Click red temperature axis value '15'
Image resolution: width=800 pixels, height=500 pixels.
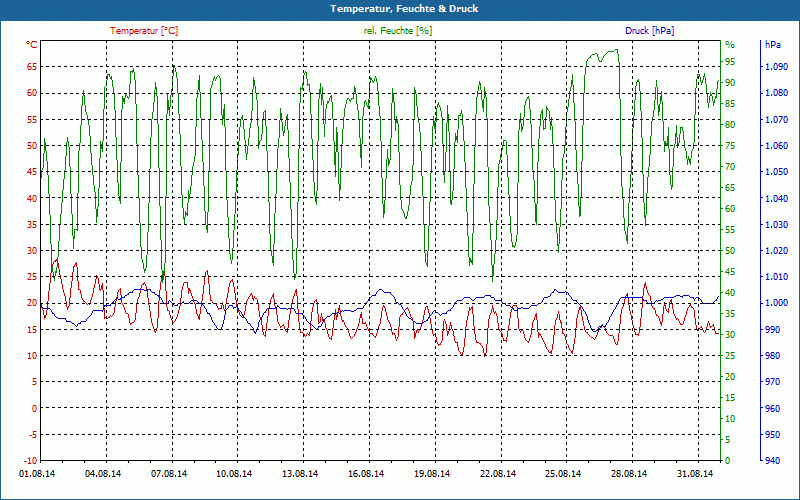pos(32,329)
